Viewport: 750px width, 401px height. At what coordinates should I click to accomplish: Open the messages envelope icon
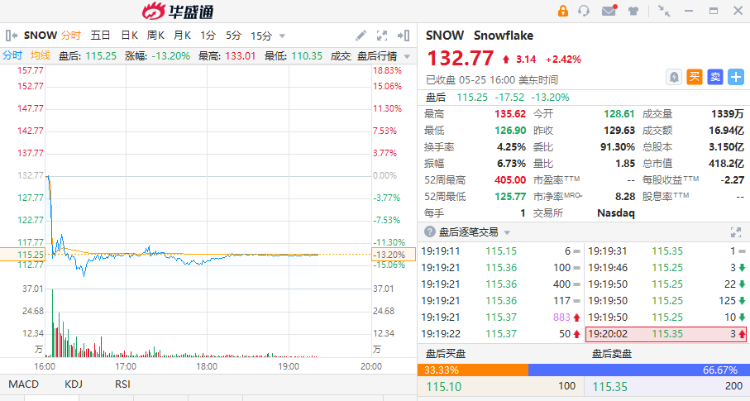click(x=609, y=11)
